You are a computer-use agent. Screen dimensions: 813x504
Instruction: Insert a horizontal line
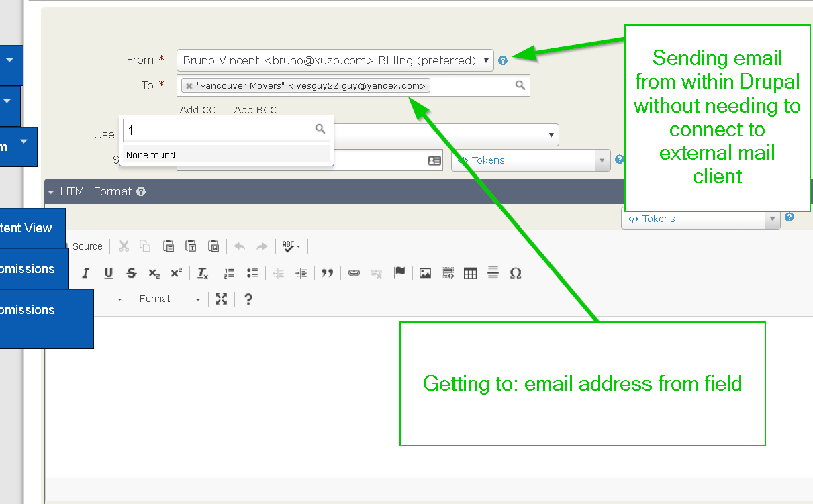tap(493, 273)
